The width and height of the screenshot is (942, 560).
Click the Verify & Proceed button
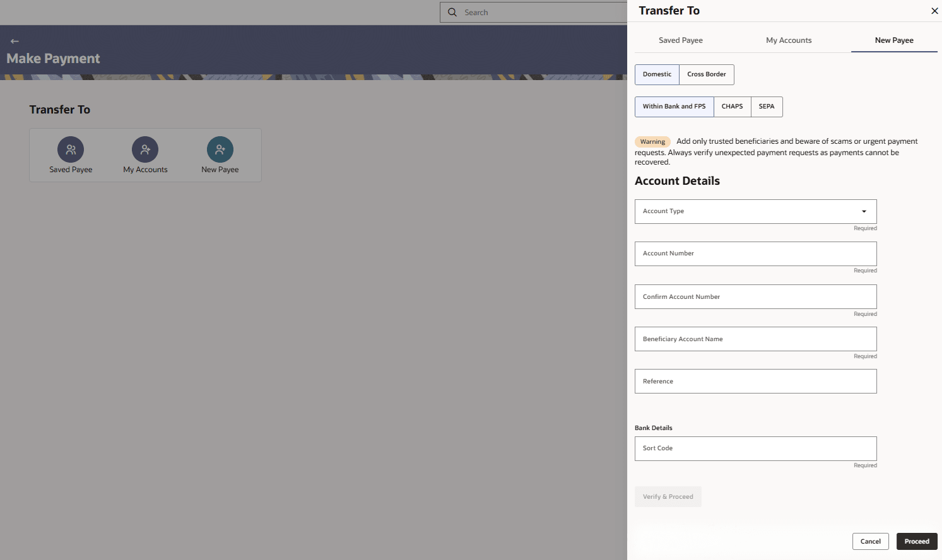pos(668,497)
